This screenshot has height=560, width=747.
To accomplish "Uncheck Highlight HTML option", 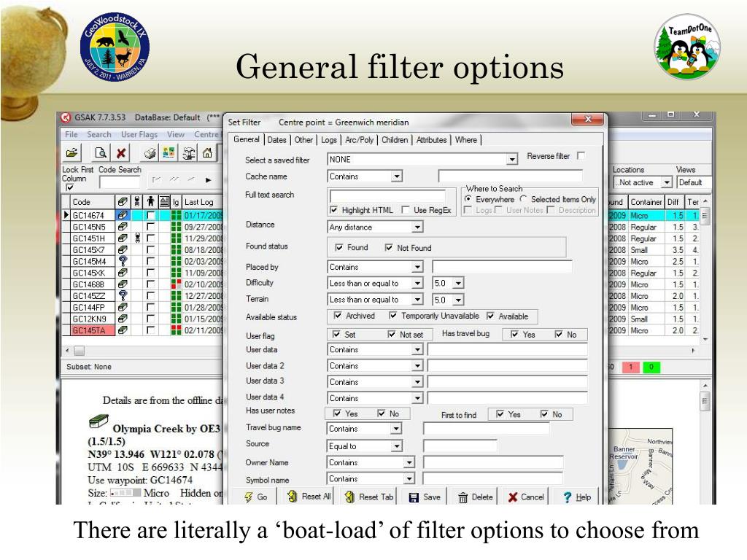I will click(x=334, y=210).
